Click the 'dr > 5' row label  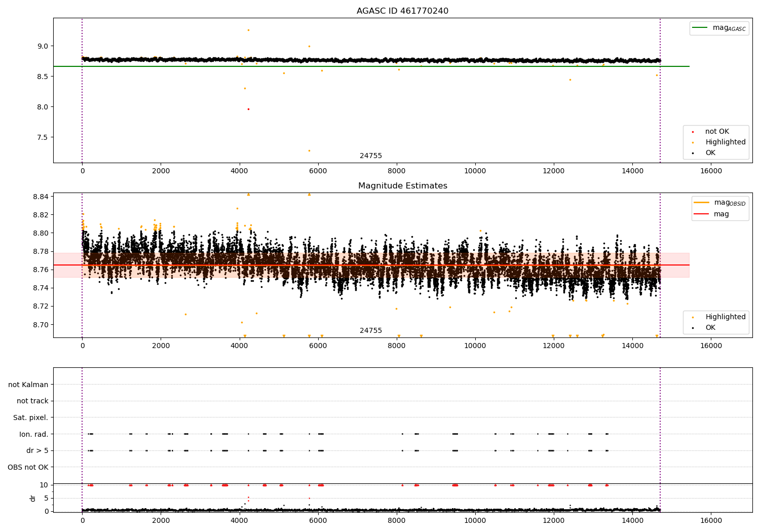pos(37,451)
